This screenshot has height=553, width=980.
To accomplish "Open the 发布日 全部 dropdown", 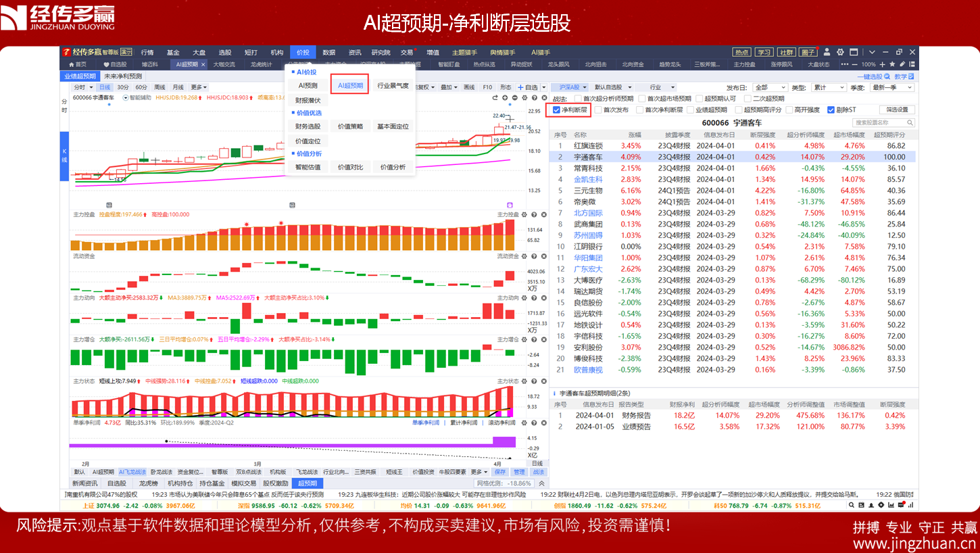I will [x=769, y=87].
